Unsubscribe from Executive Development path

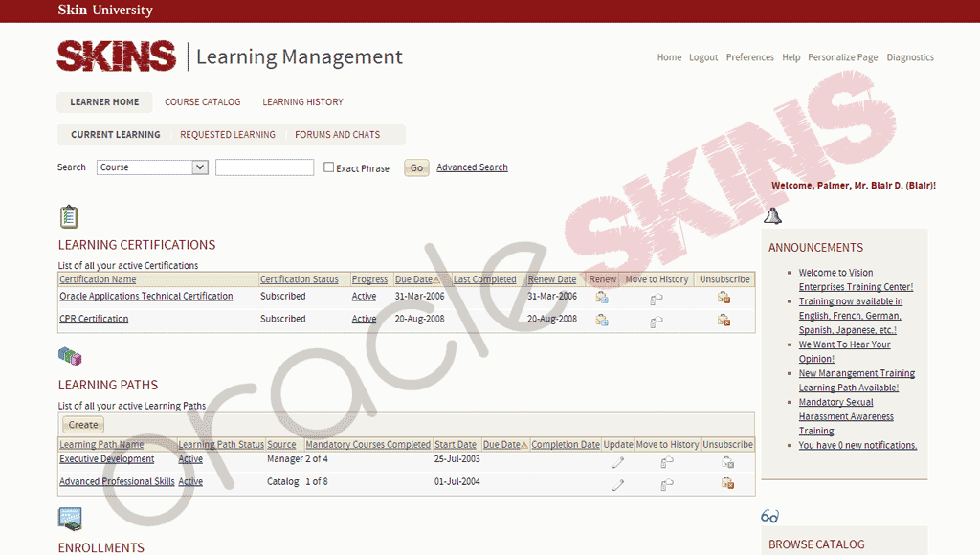point(727,462)
